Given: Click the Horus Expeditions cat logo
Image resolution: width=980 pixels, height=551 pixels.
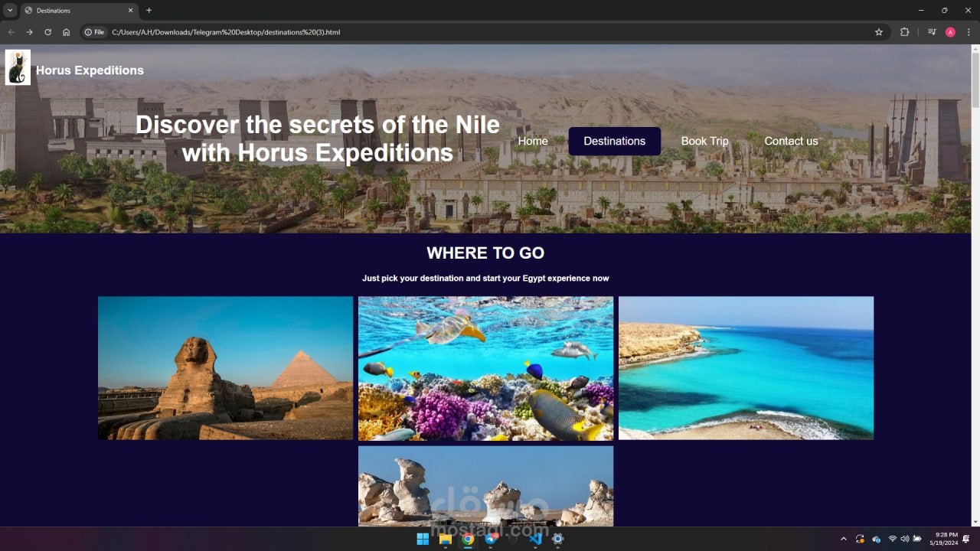Looking at the screenshot, I should 18,67.
